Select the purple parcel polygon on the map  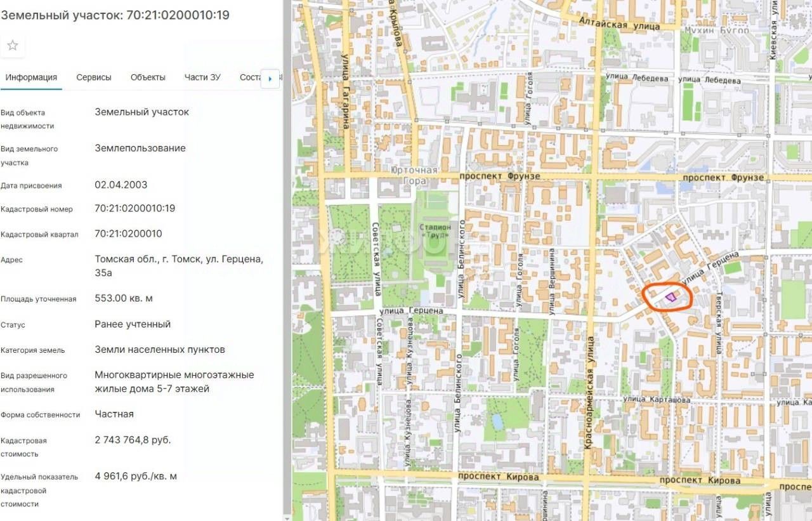click(x=671, y=297)
